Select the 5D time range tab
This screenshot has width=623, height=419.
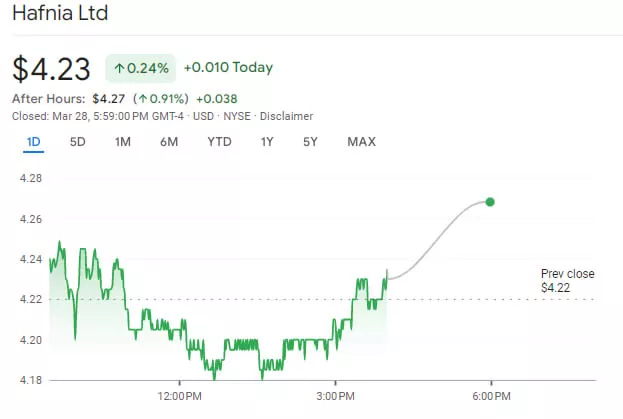tap(78, 142)
